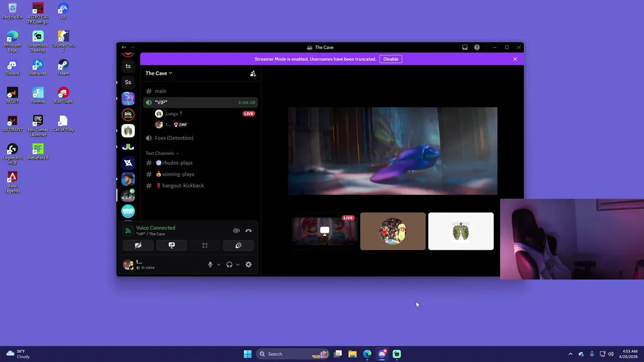Open the hangout-kickback channel
Screen dimensions: 644x362
200,186
